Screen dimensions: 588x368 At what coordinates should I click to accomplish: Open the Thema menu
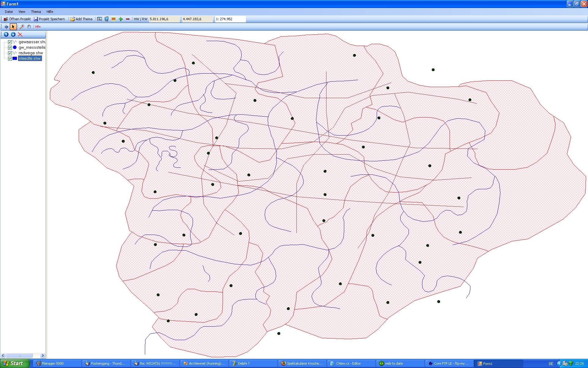(x=36, y=12)
